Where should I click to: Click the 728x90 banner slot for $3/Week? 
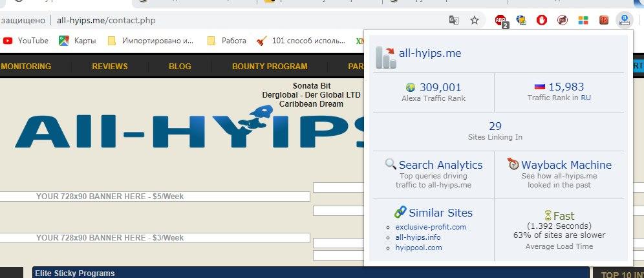(155, 238)
